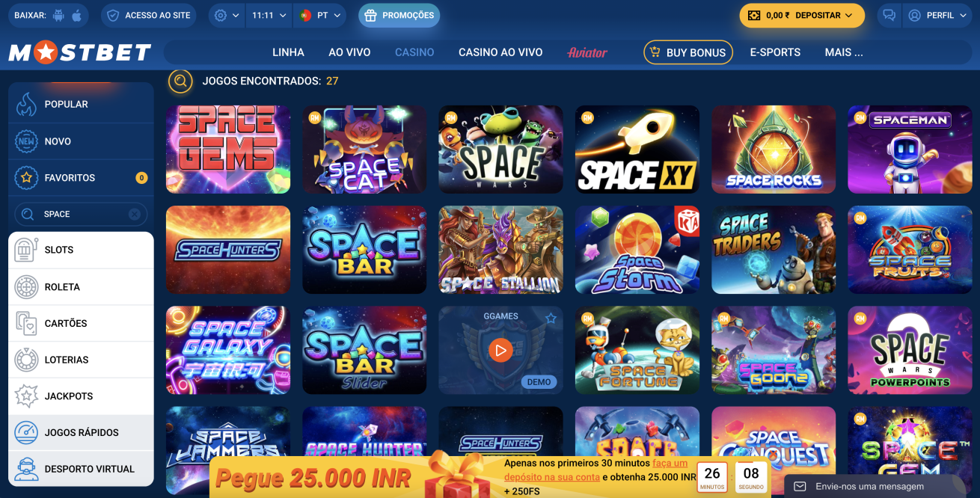
Task: Play the GGames demo game
Action: [x=500, y=350]
